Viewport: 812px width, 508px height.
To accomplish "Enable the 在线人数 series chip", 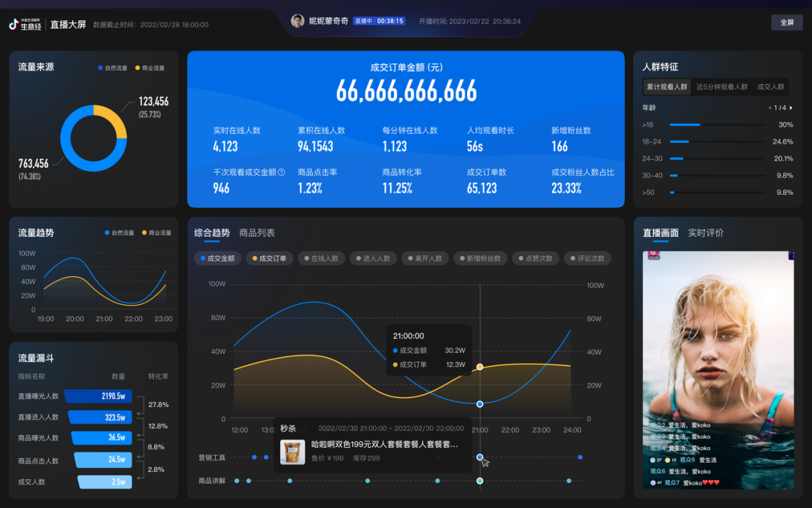I will click(x=321, y=258).
